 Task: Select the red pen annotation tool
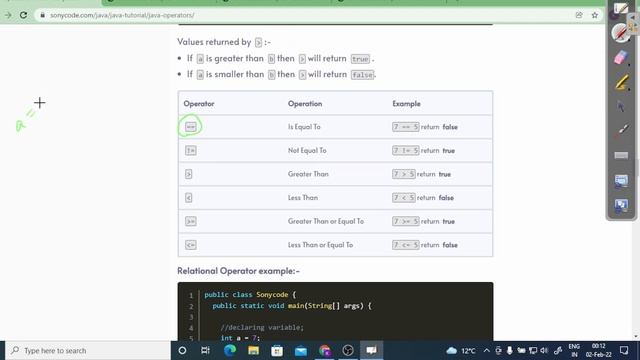621,33
